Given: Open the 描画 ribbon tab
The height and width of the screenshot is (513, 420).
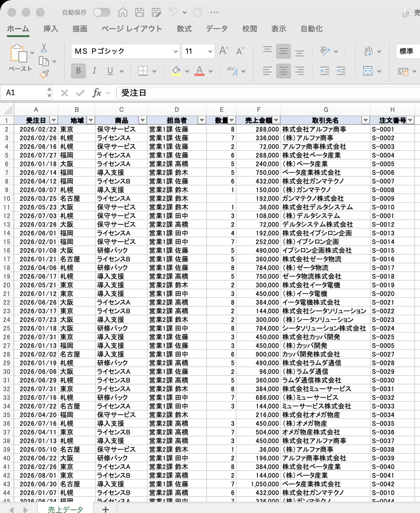Looking at the screenshot, I should (80, 29).
